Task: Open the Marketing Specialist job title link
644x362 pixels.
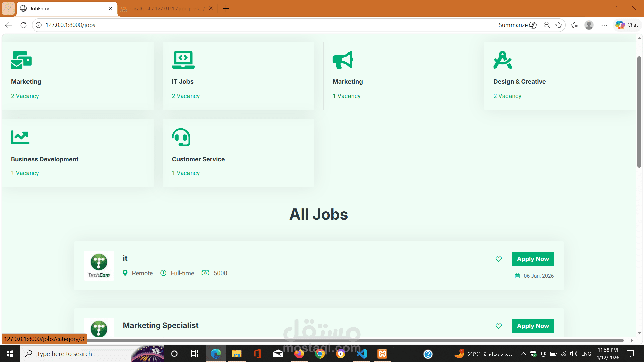Action: [161, 325]
